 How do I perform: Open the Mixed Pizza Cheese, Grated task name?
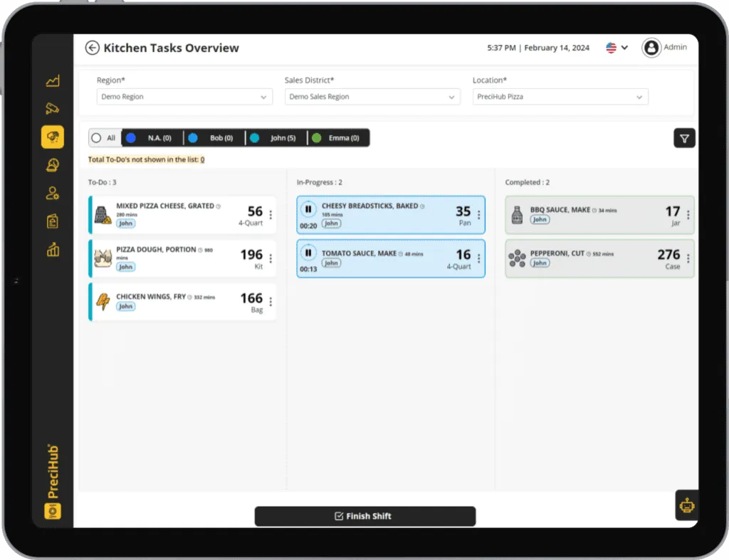click(x=165, y=206)
